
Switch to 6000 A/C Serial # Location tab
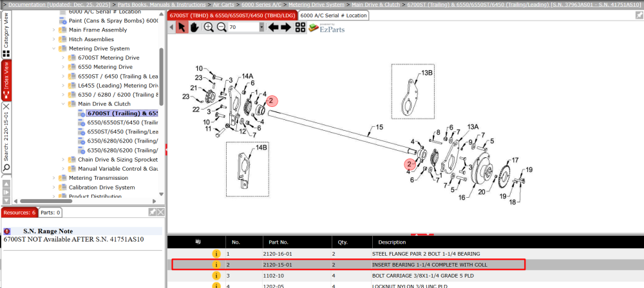[x=333, y=15]
